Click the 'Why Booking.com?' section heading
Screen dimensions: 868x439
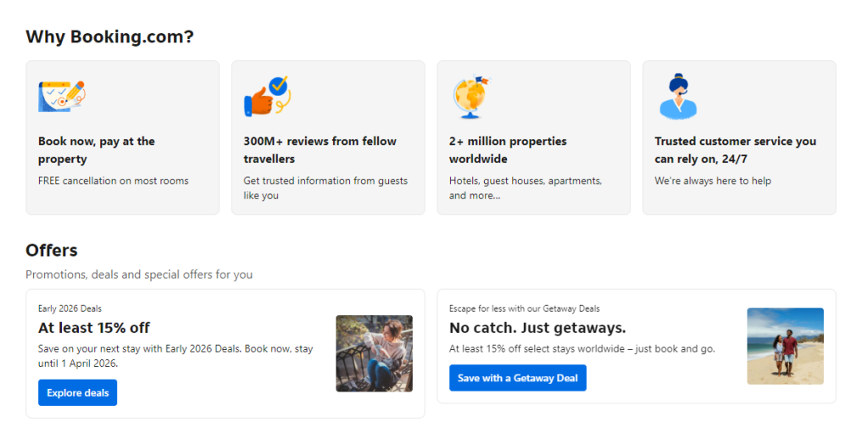[109, 37]
